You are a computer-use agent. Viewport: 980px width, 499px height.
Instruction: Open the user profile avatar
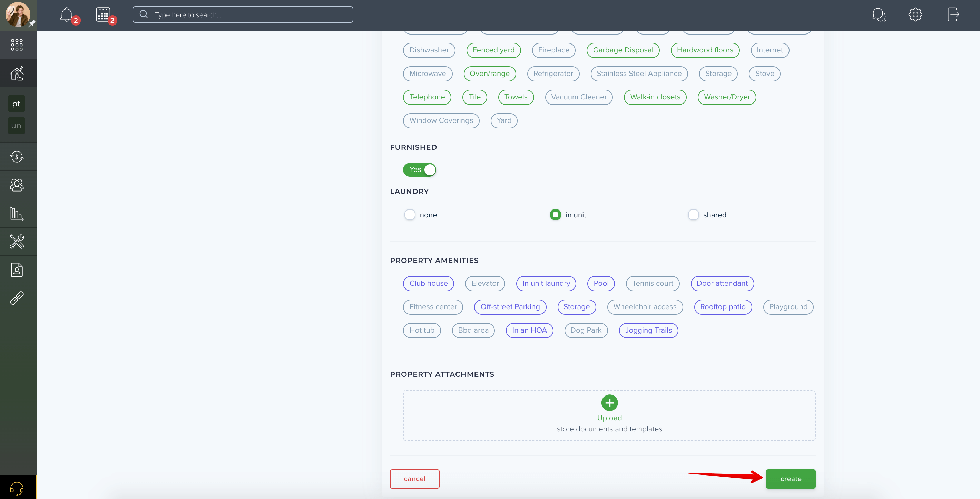click(18, 14)
